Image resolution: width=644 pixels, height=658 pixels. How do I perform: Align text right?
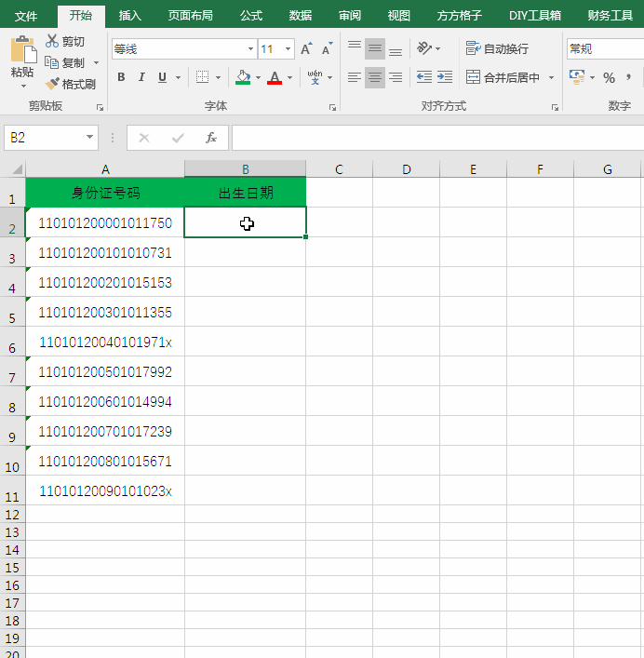tap(396, 77)
